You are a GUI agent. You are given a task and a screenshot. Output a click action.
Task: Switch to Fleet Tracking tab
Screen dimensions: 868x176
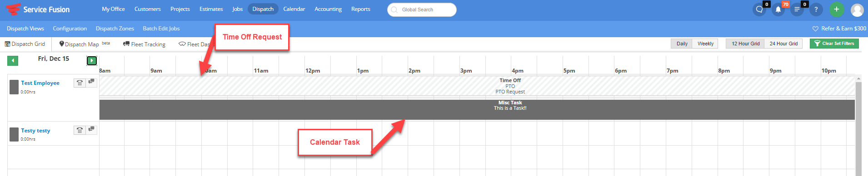pyautogui.click(x=144, y=44)
